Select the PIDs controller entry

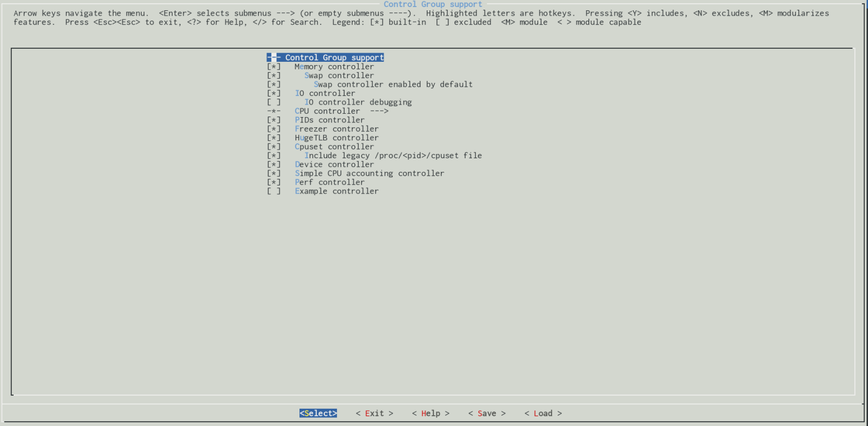point(329,120)
